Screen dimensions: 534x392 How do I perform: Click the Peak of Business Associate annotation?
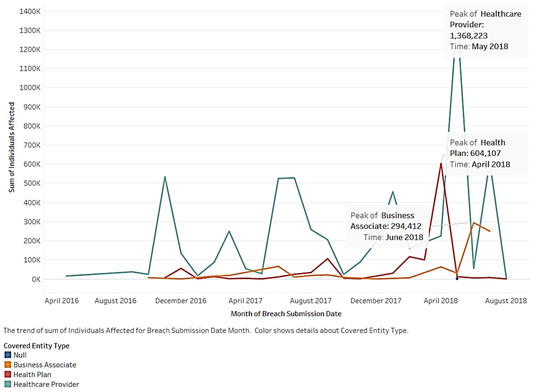click(387, 226)
